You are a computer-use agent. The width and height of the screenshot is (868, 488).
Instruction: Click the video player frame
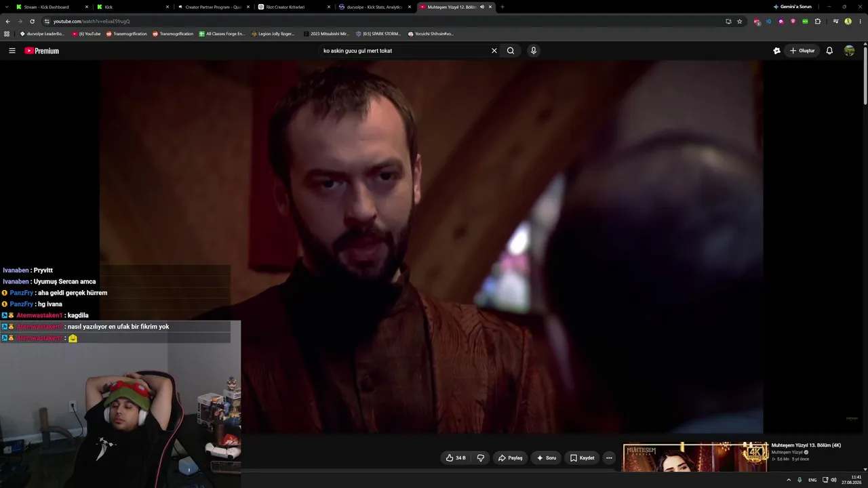(431, 247)
